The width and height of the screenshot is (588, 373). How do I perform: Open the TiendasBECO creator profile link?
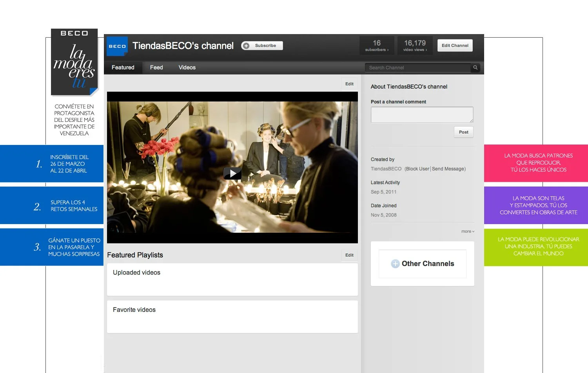coord(386,169)
